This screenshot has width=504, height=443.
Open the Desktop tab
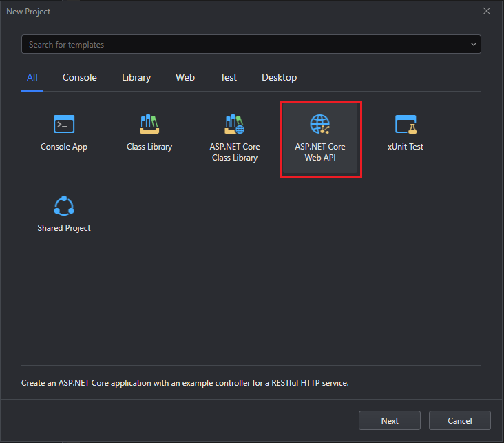279,78
